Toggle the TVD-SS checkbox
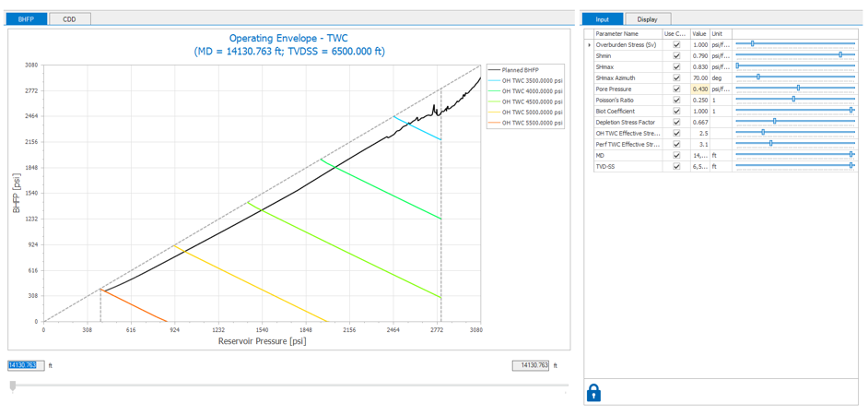The height and width of the screenshot is (415, 868). point(676,167)
